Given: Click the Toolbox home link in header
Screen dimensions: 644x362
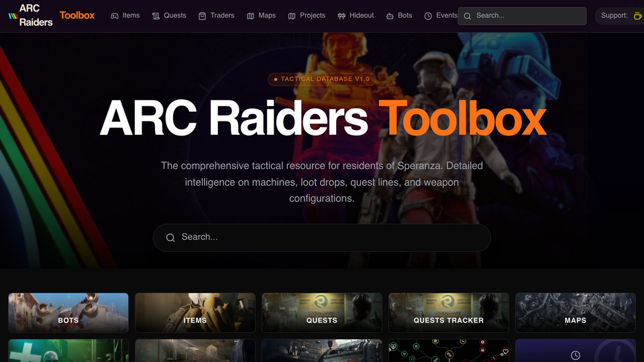Looking at the screenshot, I should coord(77,15).
